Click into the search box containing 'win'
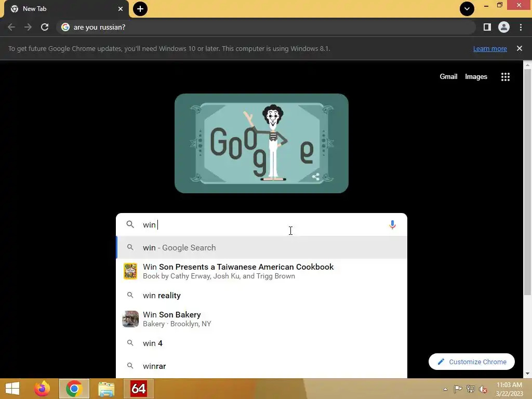The width and height of the screenshot is (532, 399). [261, 224]
